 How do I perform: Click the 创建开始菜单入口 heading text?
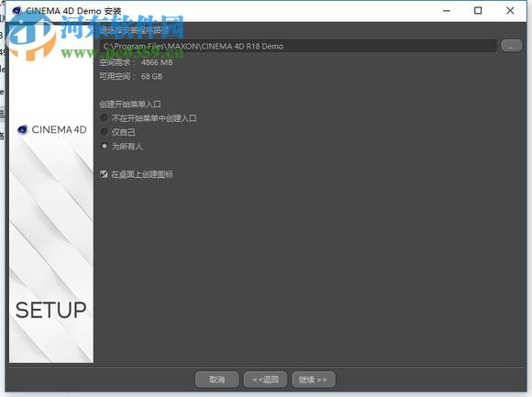(x=130, y=105)
